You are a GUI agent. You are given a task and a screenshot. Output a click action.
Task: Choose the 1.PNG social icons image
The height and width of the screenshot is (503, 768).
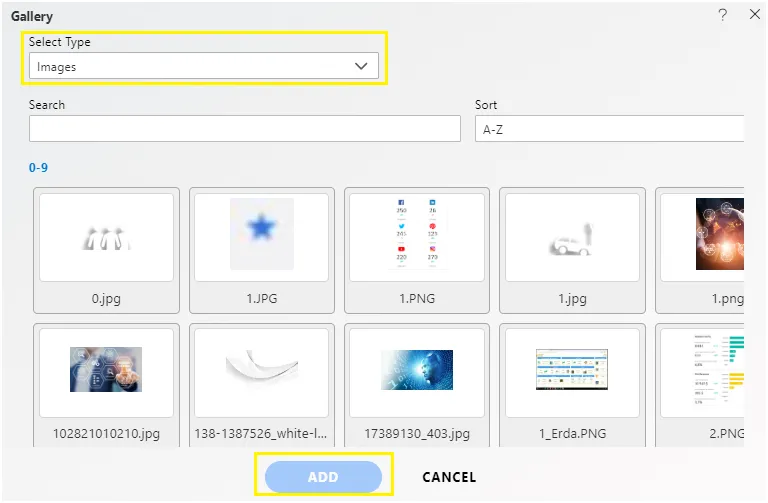coord(417,250)
